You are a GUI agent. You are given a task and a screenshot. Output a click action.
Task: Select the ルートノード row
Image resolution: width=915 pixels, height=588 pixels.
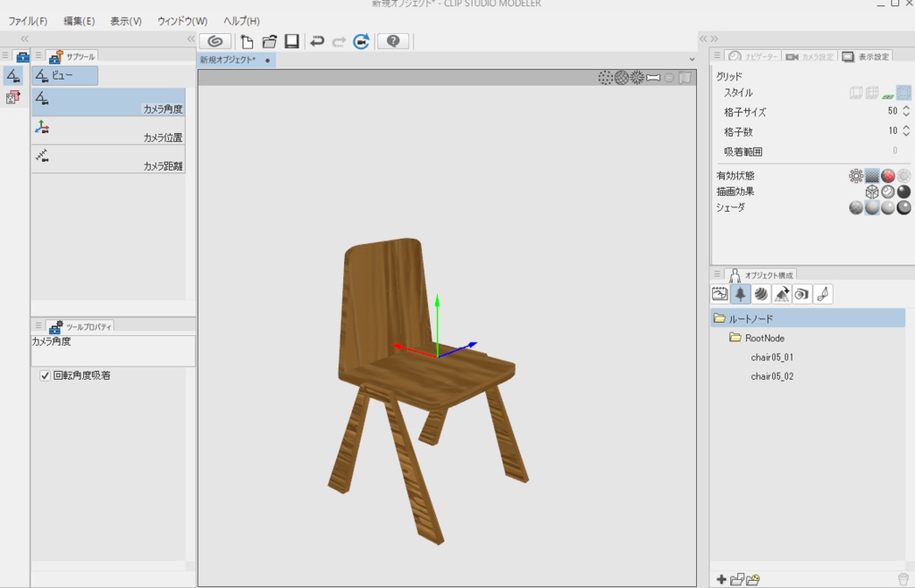pyautogui.click(x=808, y=318)
